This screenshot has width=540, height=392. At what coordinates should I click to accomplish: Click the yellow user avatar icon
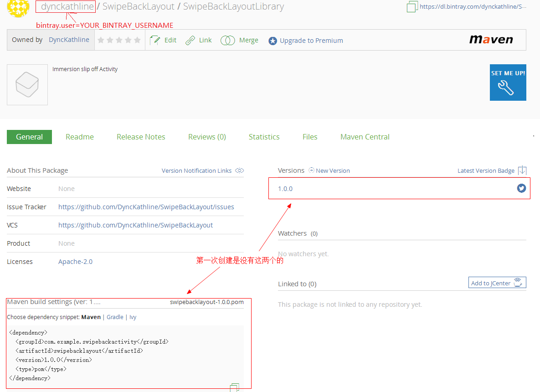tap(18, 8)
